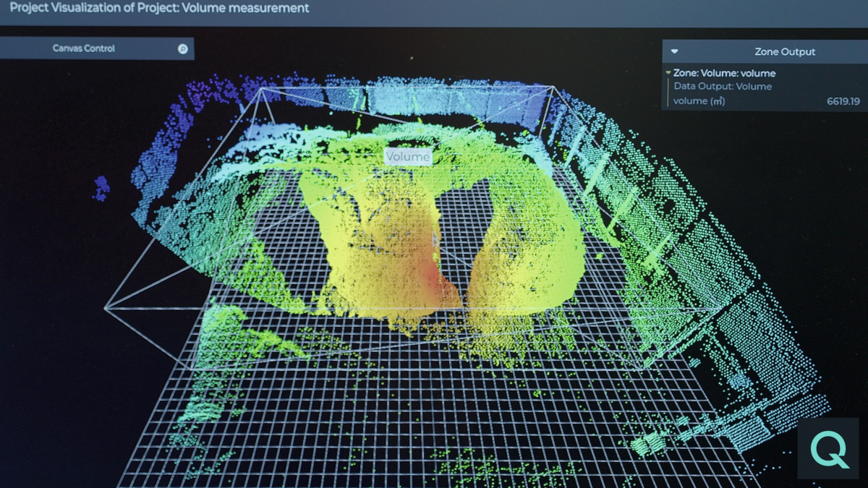This screenshot has width=868, height=488.
Task: Click the Zone Output panel title
Action: [x=786, y=51]
